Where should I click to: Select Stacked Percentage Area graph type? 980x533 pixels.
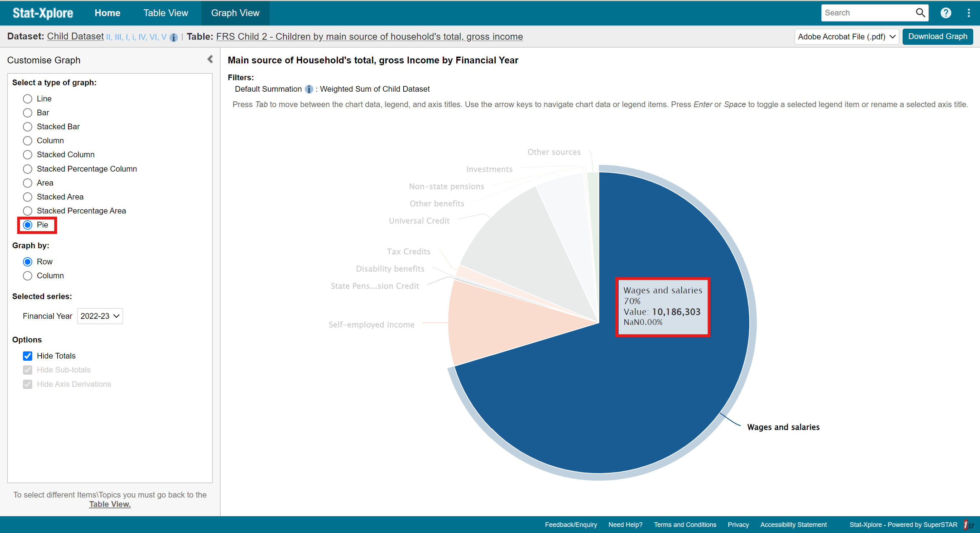tap(27, 211)
